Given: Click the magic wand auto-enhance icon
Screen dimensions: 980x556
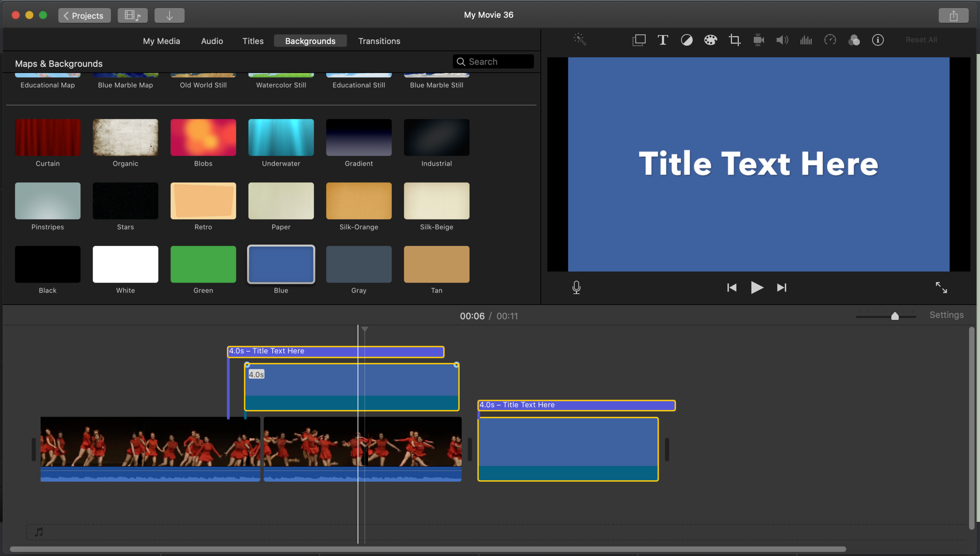Looking at the screenshot, I should click(580, 40).
